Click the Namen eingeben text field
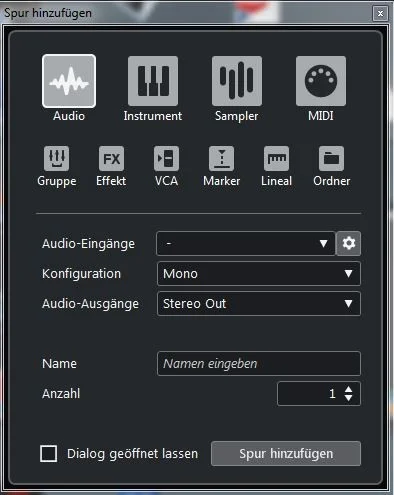Screen dimensions: 394x495 click(x=259, y=364)
